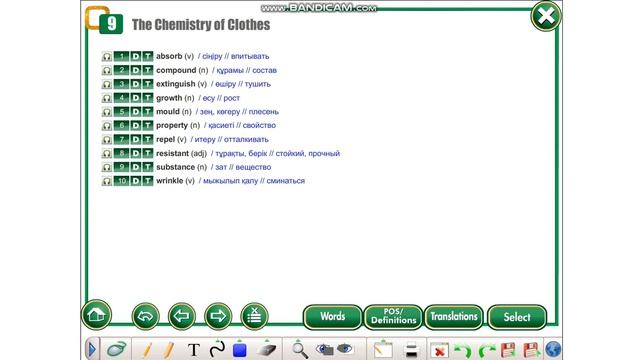Click the POS/Definitions button

pyautogui.click(x=393, y=317)
